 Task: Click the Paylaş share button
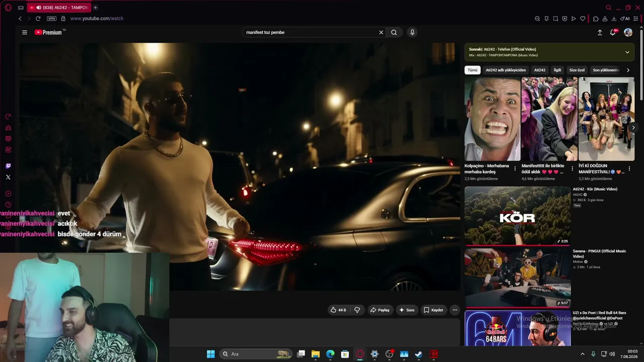380,310
